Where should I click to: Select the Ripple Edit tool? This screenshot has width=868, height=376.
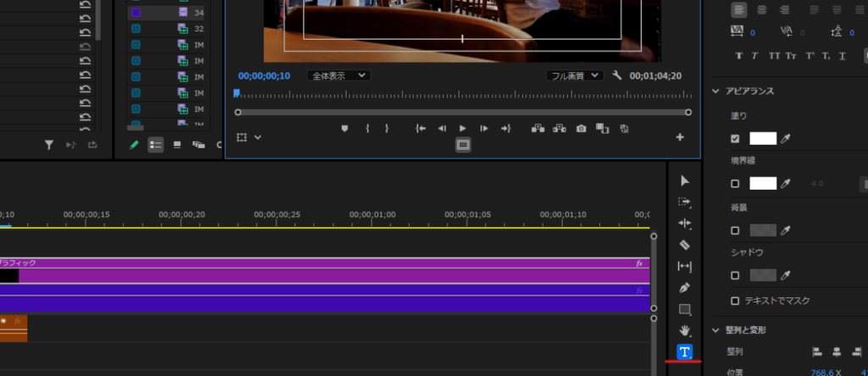[685, 224]
